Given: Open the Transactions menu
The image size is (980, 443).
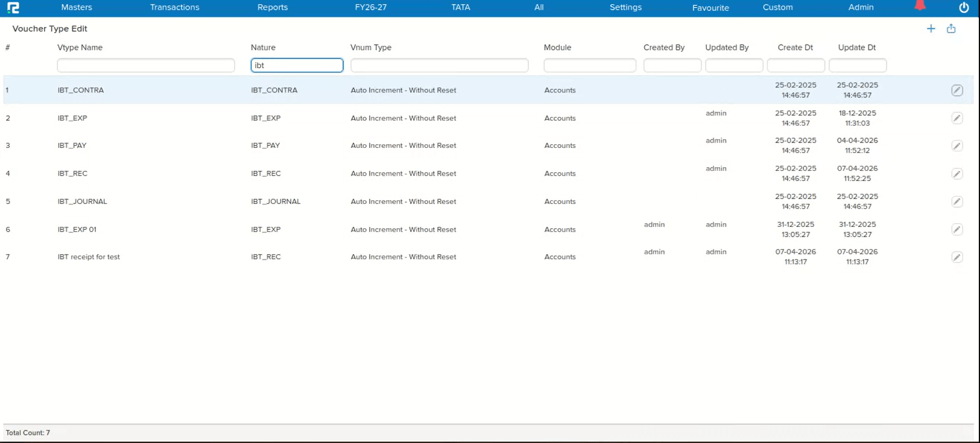Looking at the screenshot, I should click(x=174, y=7).
